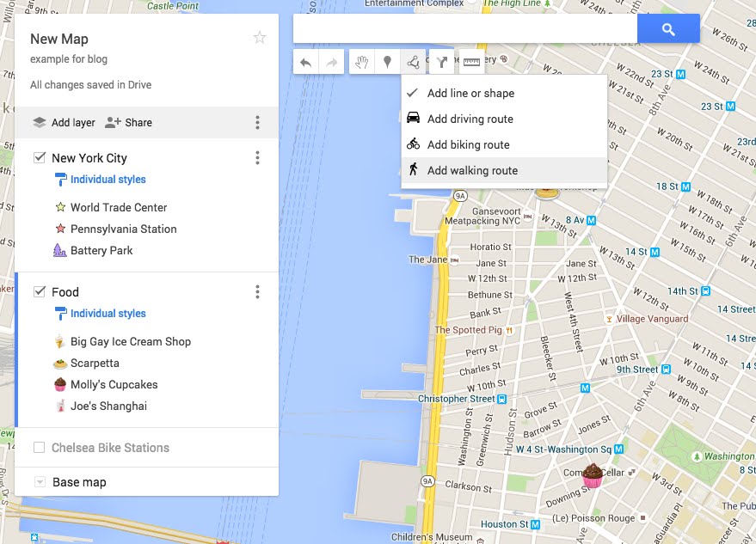Select the Add marker pin tool

click(388, 61)
